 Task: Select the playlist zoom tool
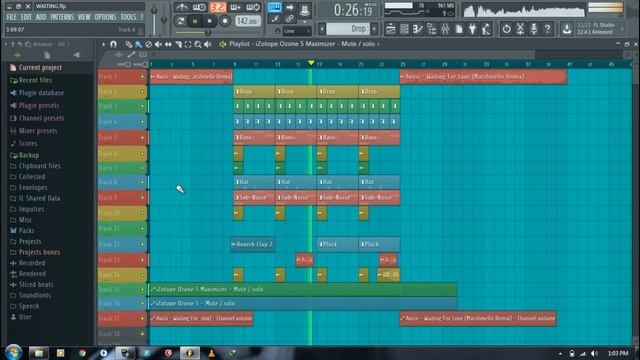(x=198, y=44)
